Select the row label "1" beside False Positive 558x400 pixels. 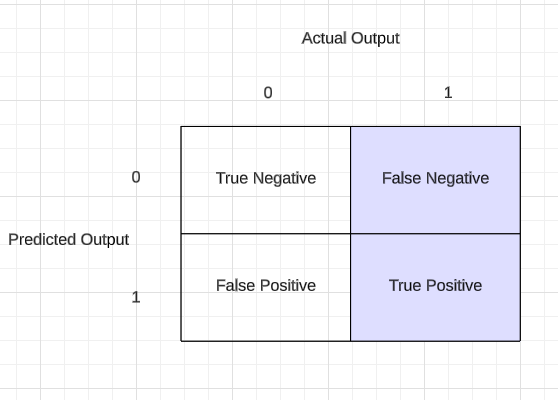136,297
